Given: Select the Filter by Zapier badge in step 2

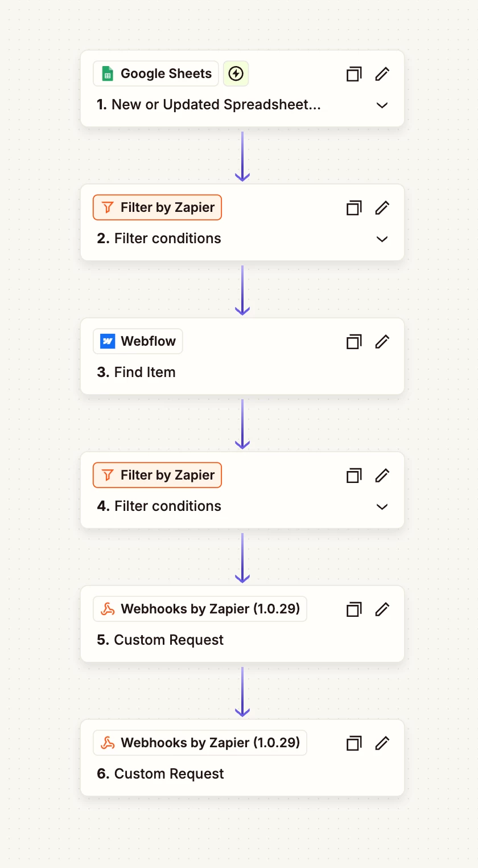Looking at the screenshot, I should click(x=157, y=207).
